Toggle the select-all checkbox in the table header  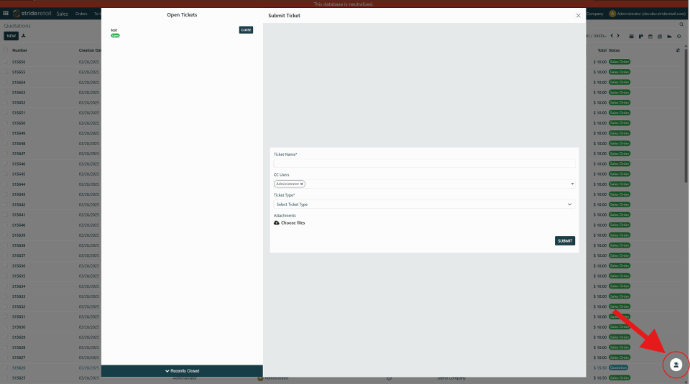tap(6, 50)
